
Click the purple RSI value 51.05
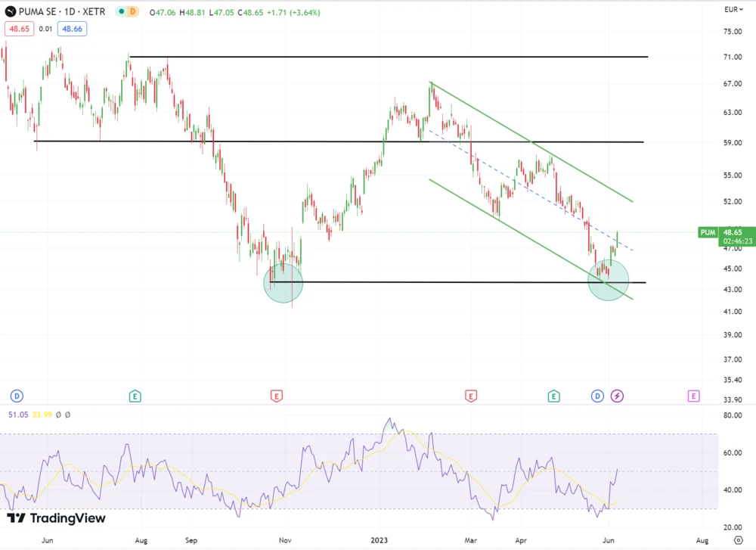tap(18, 415)
